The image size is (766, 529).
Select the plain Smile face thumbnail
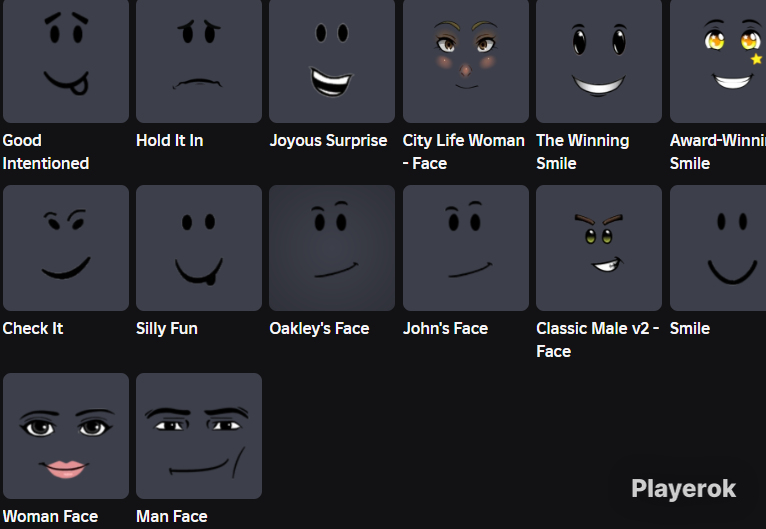point(718,248)
